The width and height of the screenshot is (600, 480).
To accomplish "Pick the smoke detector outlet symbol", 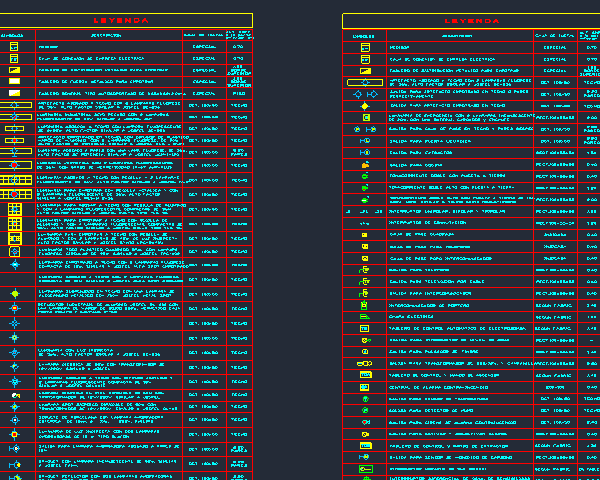I will [365, 410].
